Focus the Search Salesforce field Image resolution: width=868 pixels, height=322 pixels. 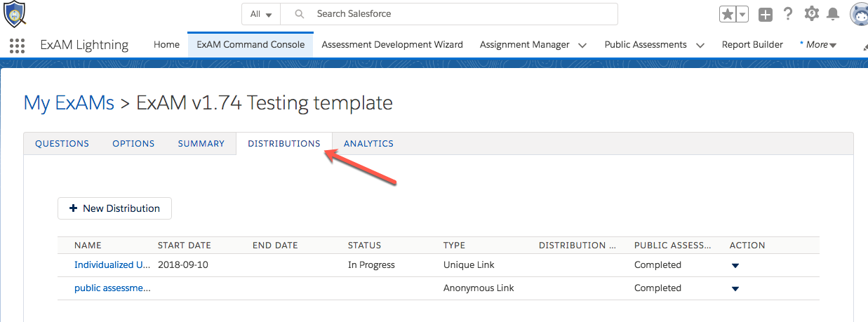(449, 14)
